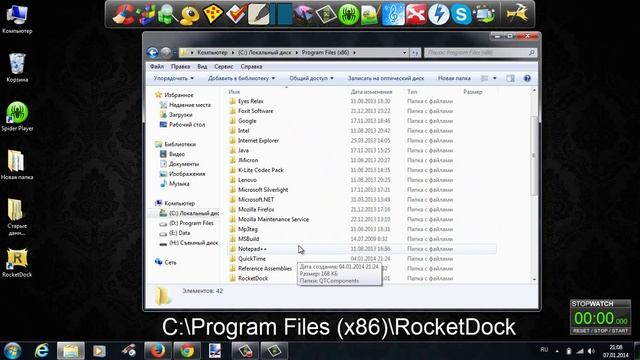Image resolution: width=640 pixels, height=360 pixels.
Task: Go back with the Explorer back arrow
Action: (x=153, y=53)
